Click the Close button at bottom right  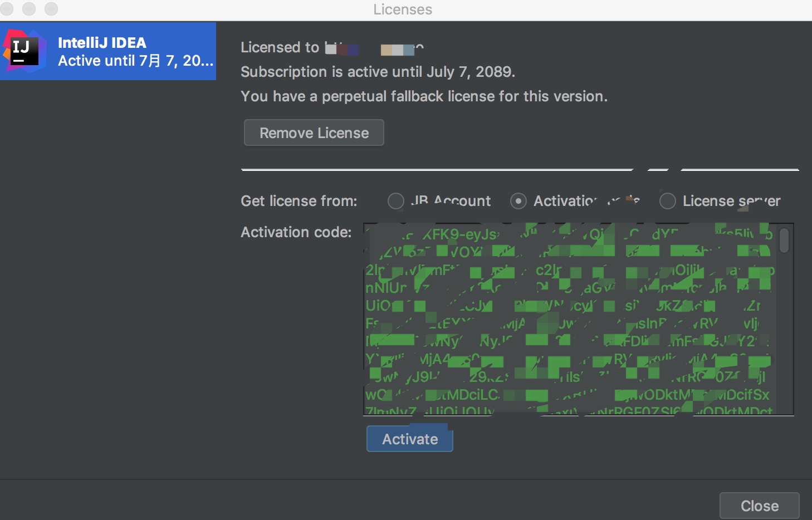click(x=759, y=506)
